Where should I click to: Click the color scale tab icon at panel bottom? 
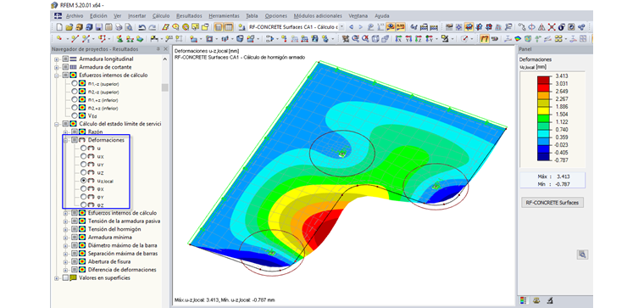[523, 300]
